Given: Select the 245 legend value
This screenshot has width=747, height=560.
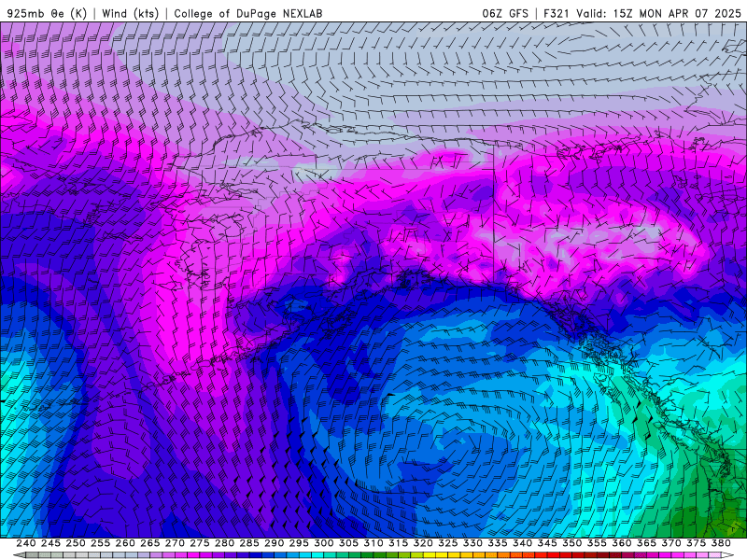Looking at the screenshot, I should click(50, 543).
